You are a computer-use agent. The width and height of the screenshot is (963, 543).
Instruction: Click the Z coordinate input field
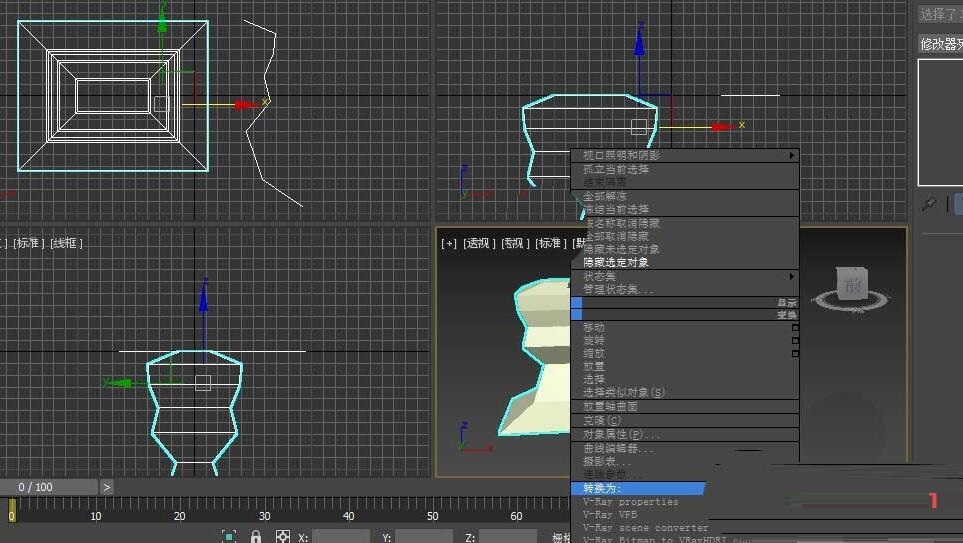508,537
